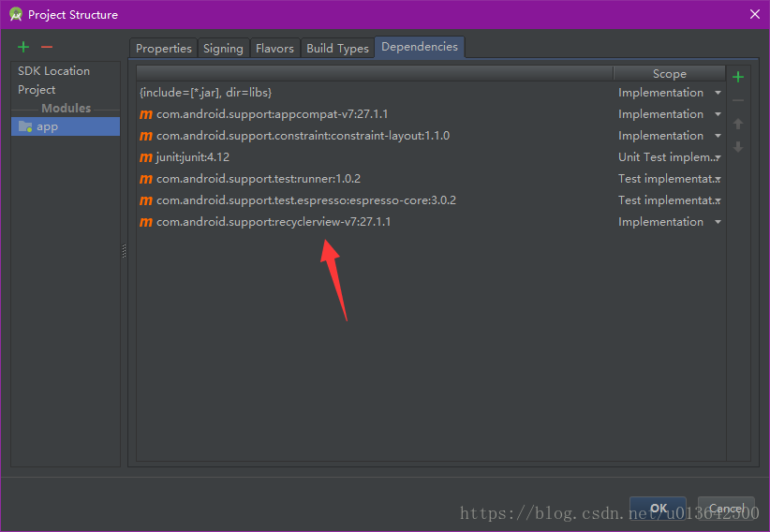Select constraint-layout:1.1.0 dependency text
Image resolution: width=770 pixels, height=532 pixels.
click(x=303, y=136)
